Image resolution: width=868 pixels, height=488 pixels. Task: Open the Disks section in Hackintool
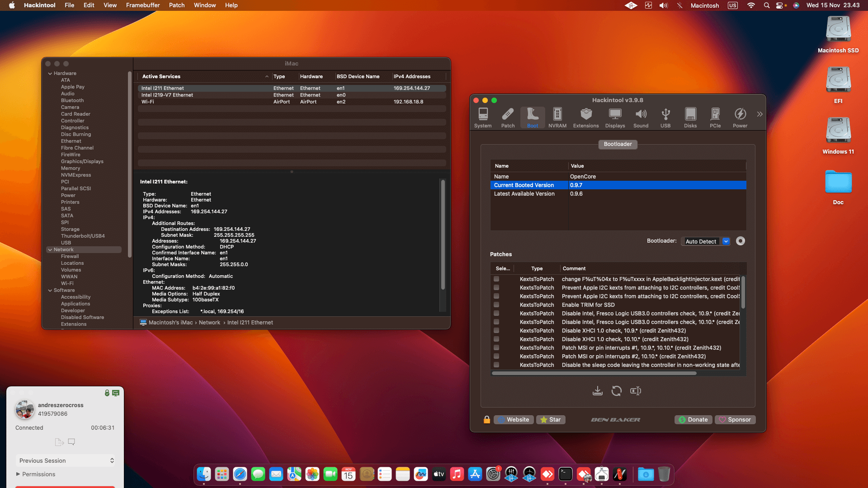point(690,118)
